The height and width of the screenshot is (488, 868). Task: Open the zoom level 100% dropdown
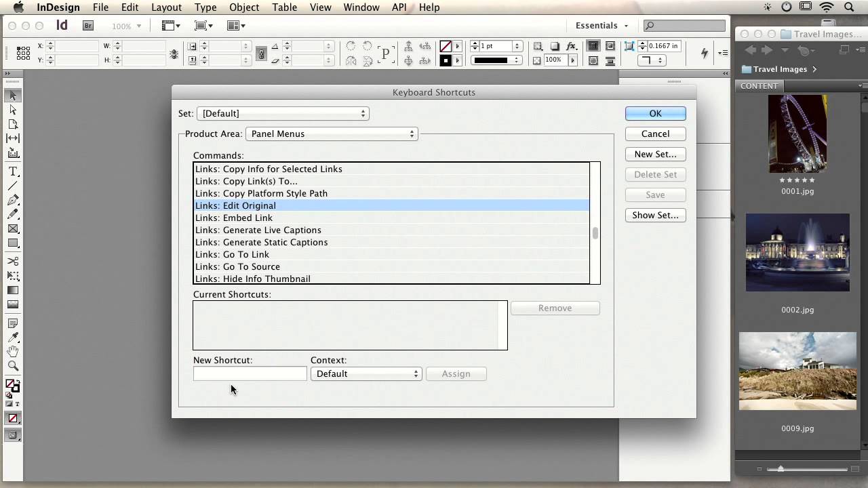click(x=126, y=26)
